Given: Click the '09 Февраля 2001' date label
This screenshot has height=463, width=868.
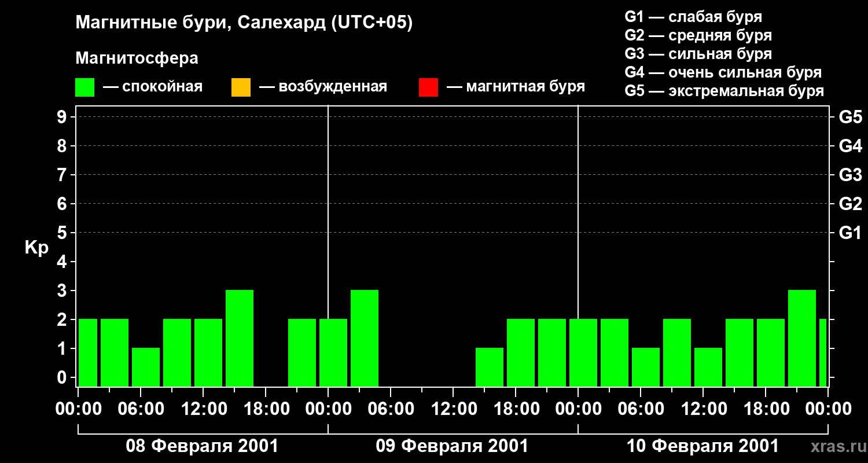Looking at the screenshot, I should coord(453,446).
